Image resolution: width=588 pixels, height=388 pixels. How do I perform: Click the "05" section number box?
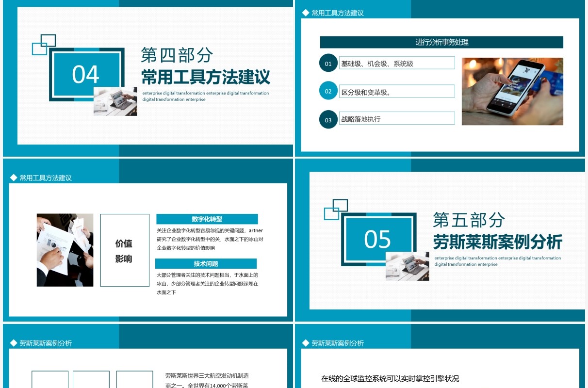tap(378, 239)
